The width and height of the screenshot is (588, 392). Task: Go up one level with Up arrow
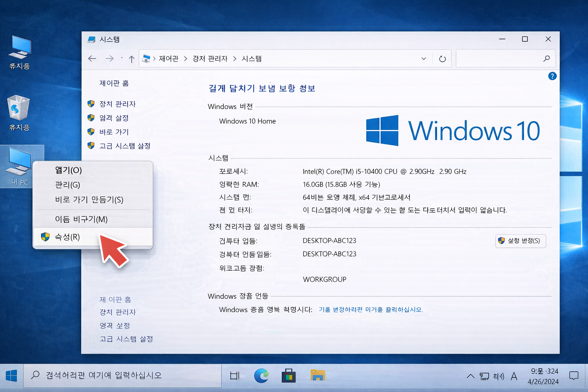coord(132,59)
